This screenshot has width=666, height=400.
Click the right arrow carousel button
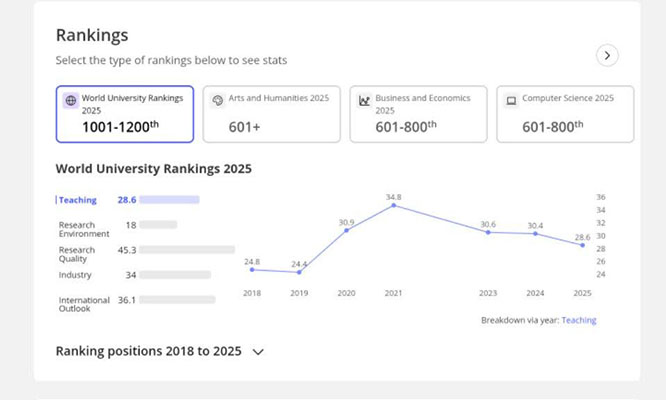tap(607, 56)
